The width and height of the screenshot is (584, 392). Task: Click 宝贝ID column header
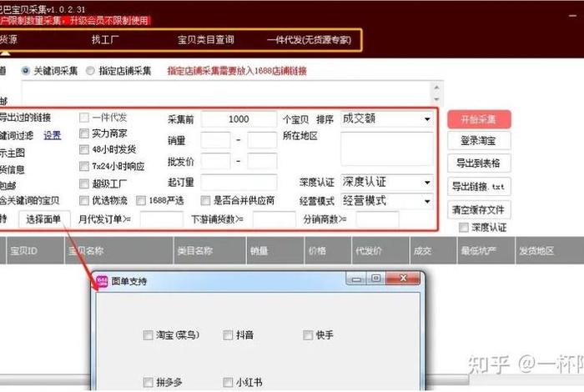[x=36, y=250]
